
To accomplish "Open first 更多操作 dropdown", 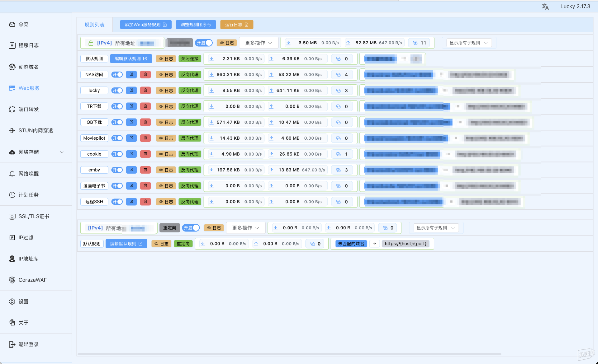I will (x=259, y=43).
